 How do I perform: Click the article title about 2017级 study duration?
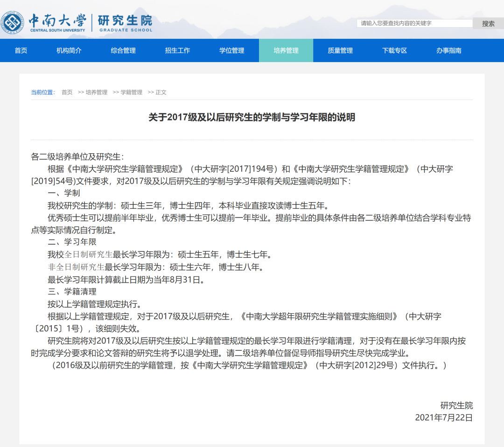(x=252, y=118)
